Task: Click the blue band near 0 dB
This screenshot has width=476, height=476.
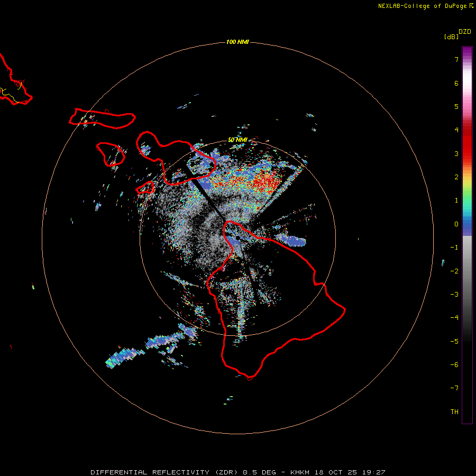Action: (467, 226)
